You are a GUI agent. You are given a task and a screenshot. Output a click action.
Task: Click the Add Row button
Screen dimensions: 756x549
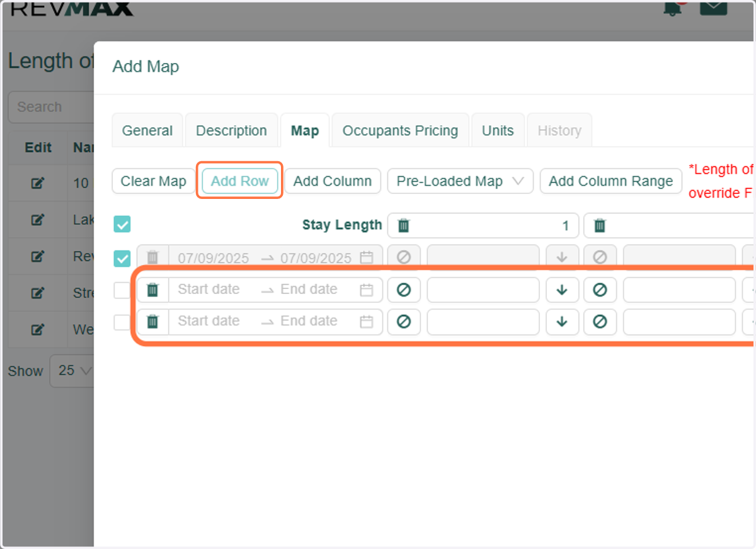pyautogui.click(x=240, y=181)
